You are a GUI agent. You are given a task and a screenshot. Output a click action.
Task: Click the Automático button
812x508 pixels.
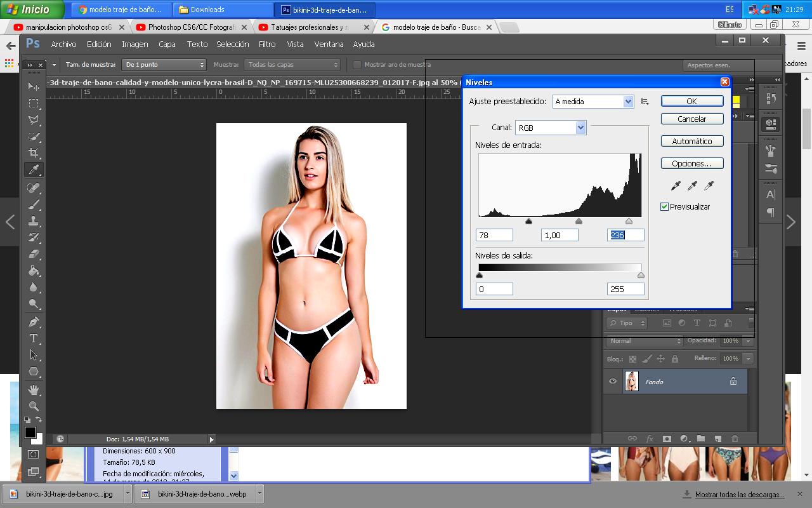point(692,141)
